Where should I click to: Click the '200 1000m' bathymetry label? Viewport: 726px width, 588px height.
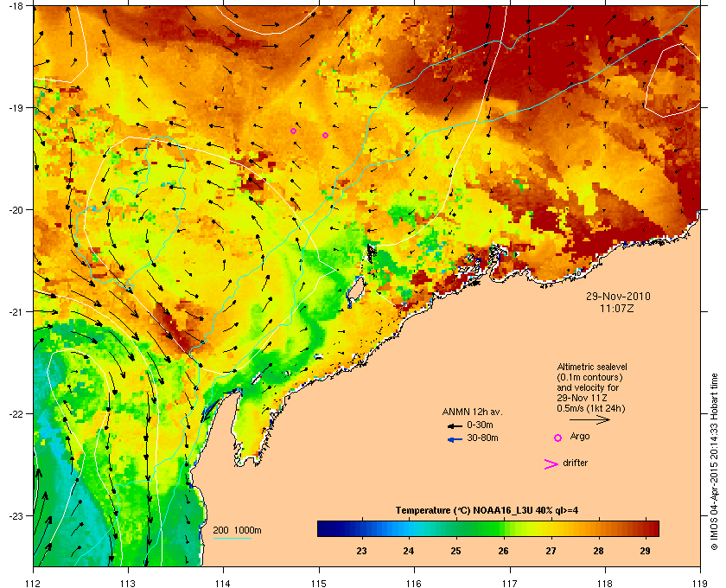coord(237,530)
